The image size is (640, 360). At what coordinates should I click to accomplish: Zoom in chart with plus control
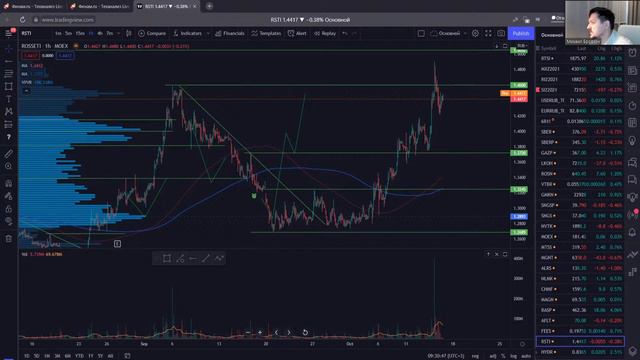click(260, 333)
